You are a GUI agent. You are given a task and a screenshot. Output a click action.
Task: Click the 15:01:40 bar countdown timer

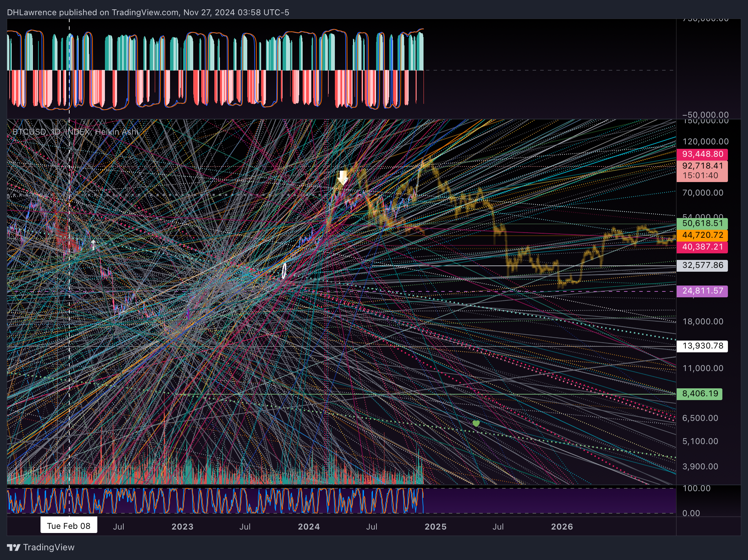700,175
